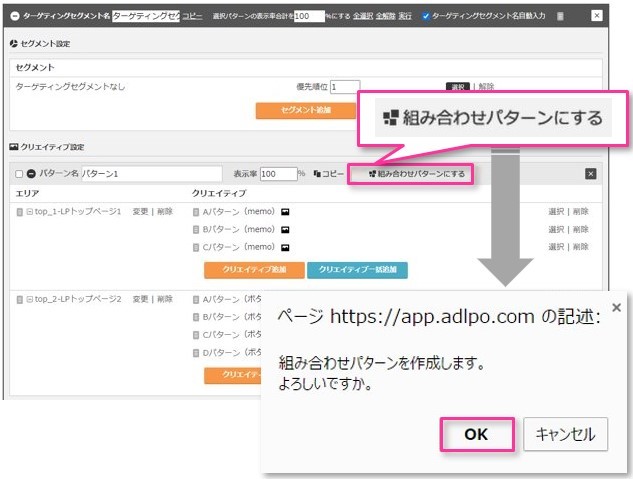Screen dimensions: 633x479
Task: Collapse the top_1-LPトップページ1 area tree
Action: click(30, 212)
